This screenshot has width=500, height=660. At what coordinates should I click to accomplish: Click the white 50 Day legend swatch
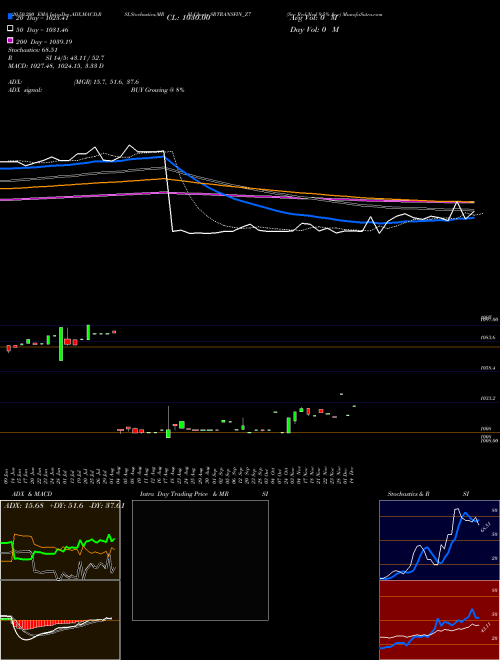tap(11, 29)
